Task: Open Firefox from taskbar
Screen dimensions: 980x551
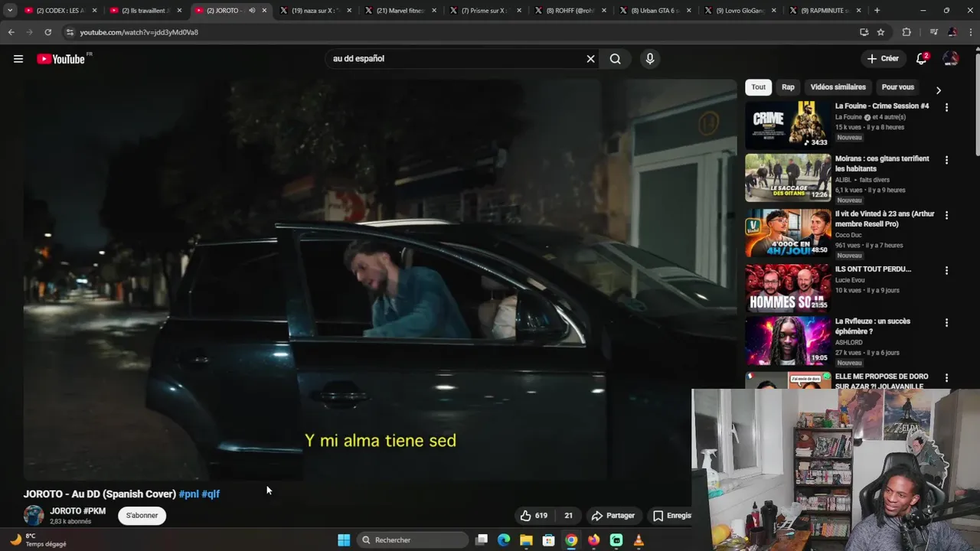Action: [593, 540]
